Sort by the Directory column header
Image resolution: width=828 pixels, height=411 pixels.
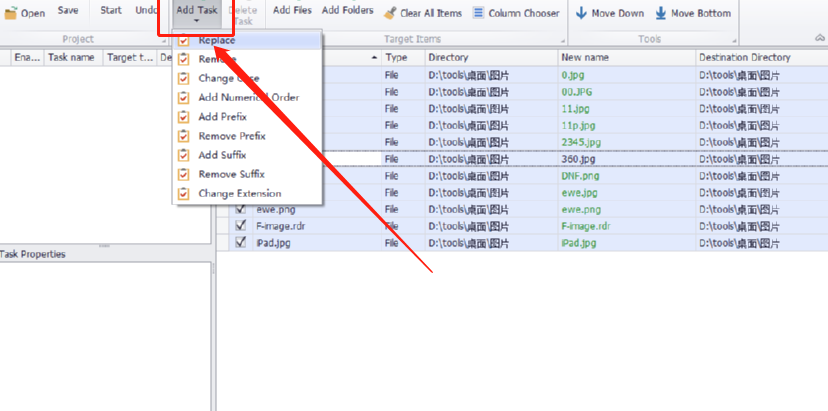(x=491, y=57)
